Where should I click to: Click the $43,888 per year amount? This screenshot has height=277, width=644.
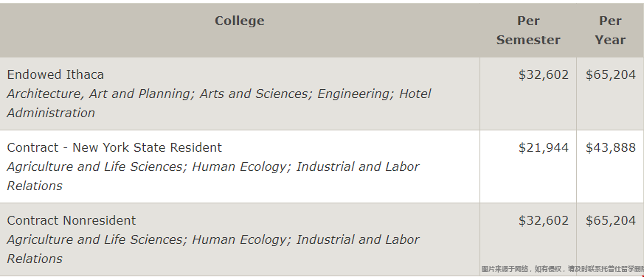click(610, 148)
